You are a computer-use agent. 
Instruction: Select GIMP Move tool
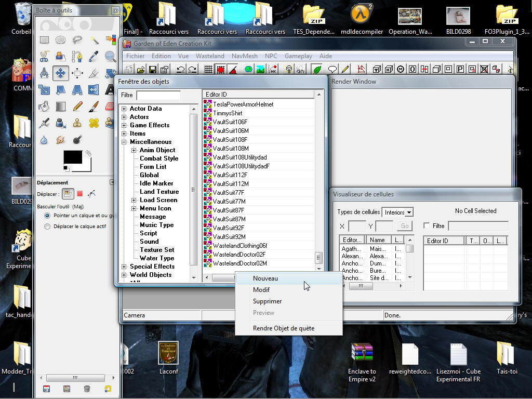pos(61,73)
